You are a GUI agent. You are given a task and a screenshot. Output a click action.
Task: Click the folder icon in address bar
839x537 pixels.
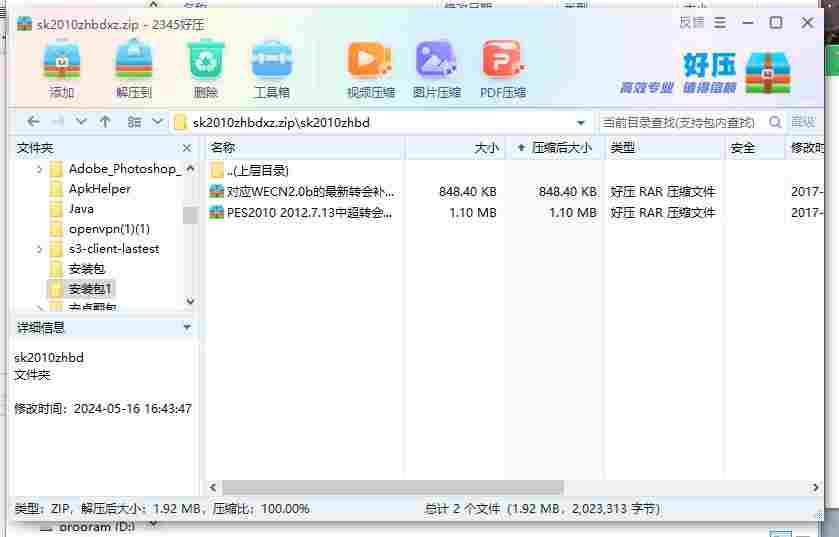(x=181, y=122)
